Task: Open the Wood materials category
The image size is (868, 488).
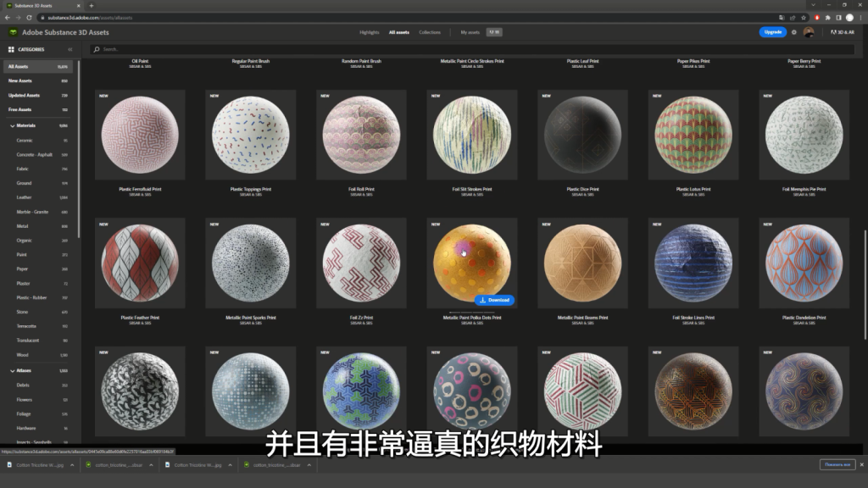Action: 22,355
